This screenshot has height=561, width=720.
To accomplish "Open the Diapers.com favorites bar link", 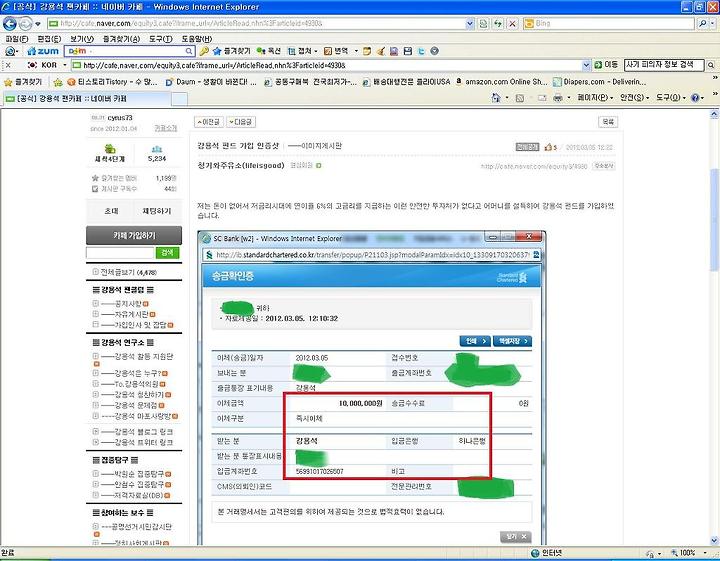I will pos(599,82).
